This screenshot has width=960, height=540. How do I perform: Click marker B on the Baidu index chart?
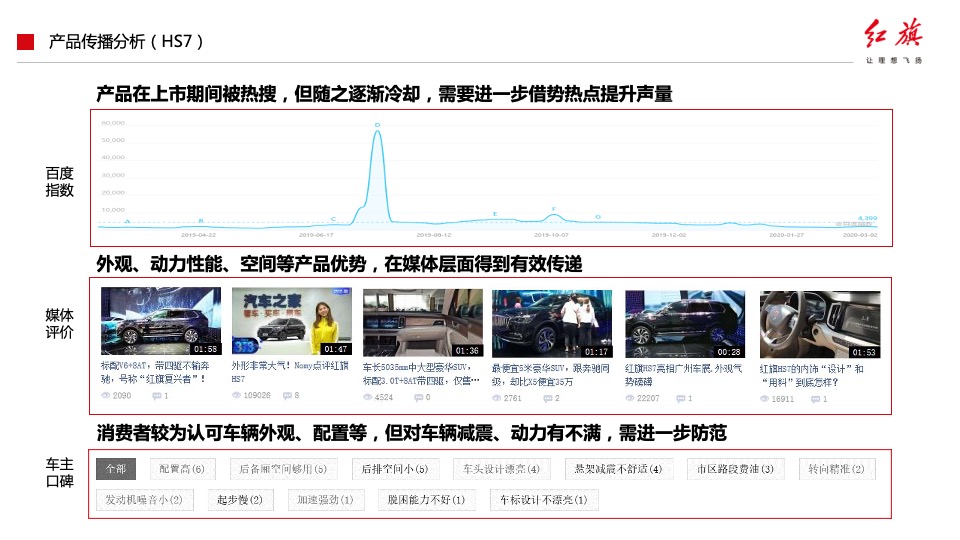[x=201, y=220]
